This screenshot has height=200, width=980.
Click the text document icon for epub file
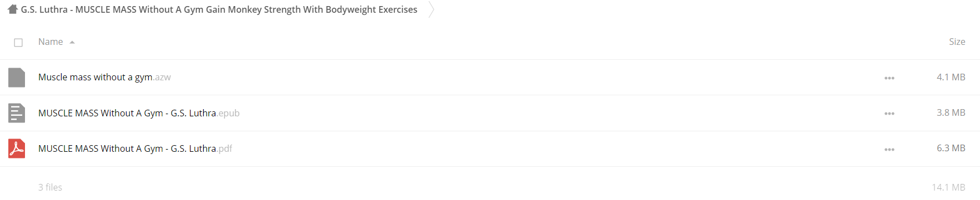(x=17, y=113)
